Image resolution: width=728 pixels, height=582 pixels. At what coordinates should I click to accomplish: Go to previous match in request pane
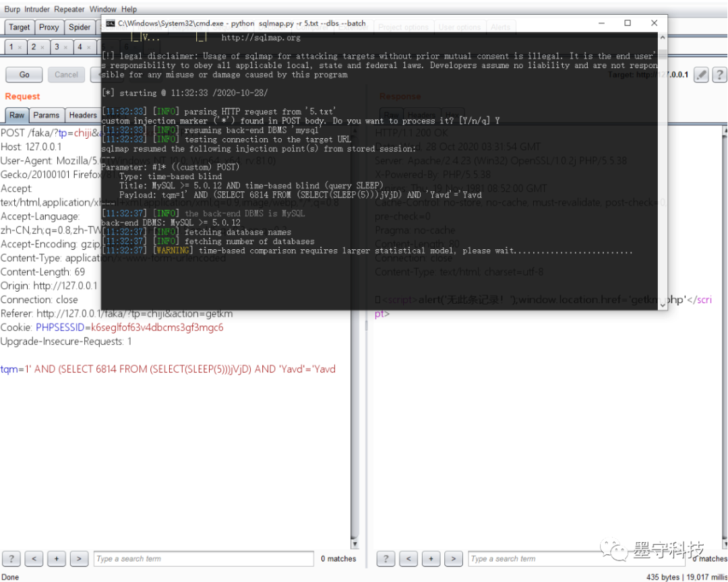click(x=34, y=558)
